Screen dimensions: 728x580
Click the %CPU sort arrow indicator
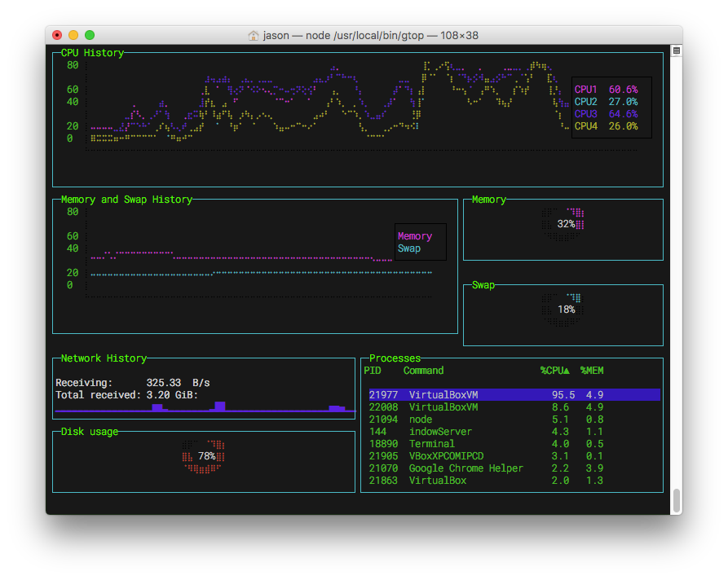566,371
